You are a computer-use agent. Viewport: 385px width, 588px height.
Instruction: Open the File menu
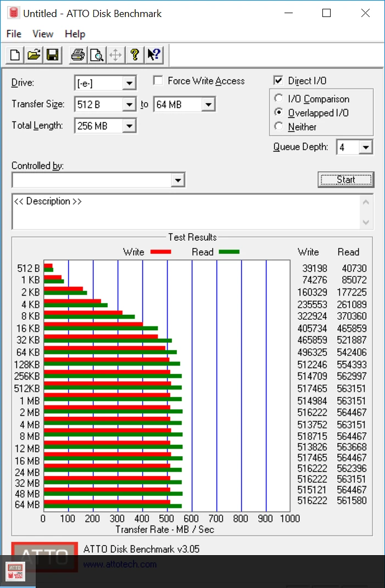14,34
